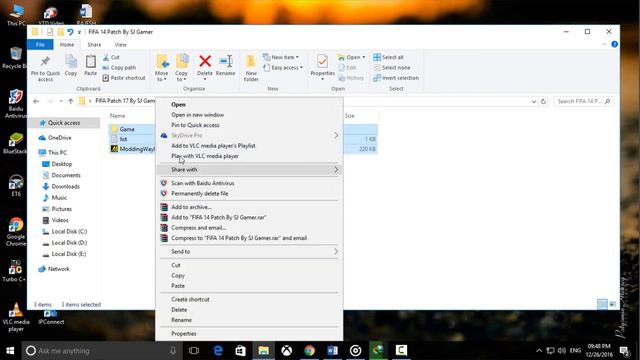Select the Game folder
The height and width of the screenshot is (360, 640).
tap(127, 129)
